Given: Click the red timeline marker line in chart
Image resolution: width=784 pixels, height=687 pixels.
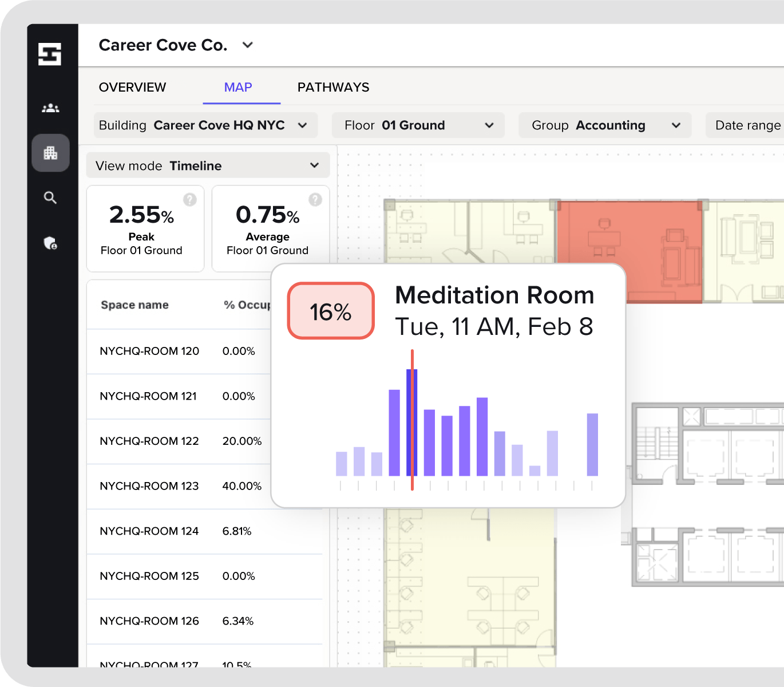Looking at the screenshot, I should [412, 420].
